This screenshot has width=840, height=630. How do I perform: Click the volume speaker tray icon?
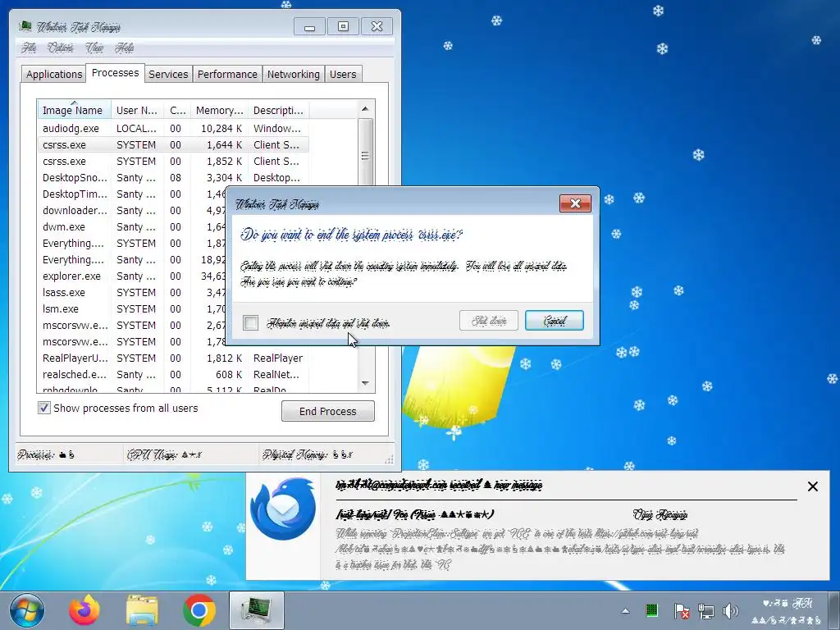pos(730,610)
